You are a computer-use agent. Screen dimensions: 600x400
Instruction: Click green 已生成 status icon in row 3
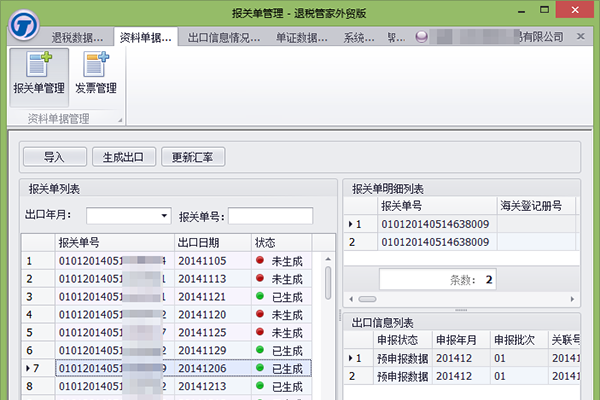click(x=260, y=296)
